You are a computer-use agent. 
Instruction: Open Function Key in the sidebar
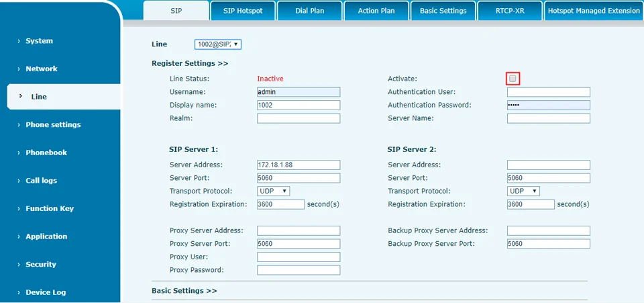pyautogui.click(x=50, y=208)
